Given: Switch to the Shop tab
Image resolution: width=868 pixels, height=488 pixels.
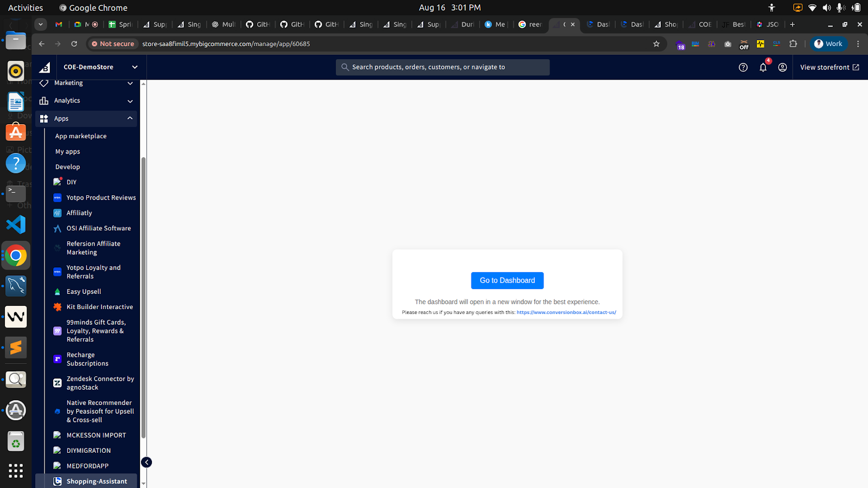Looking at the screenshot, I should (666, 24).
